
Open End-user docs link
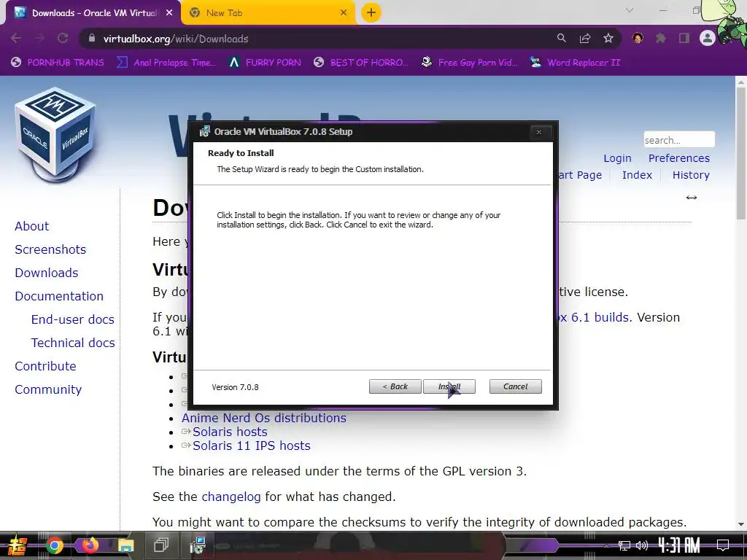click(73, 319)
